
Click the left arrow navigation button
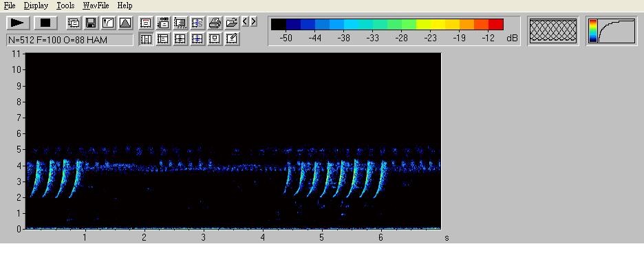(x=245, y=21)
